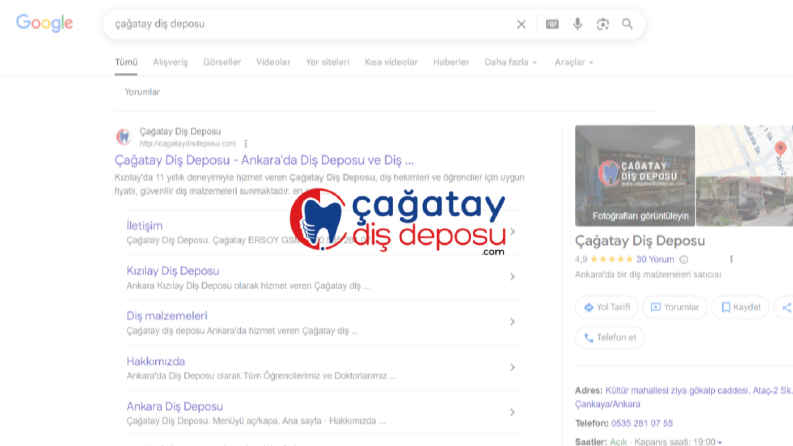Expand the Daha fazla dropdown
The image size is (793, 446).
point(511,62)
